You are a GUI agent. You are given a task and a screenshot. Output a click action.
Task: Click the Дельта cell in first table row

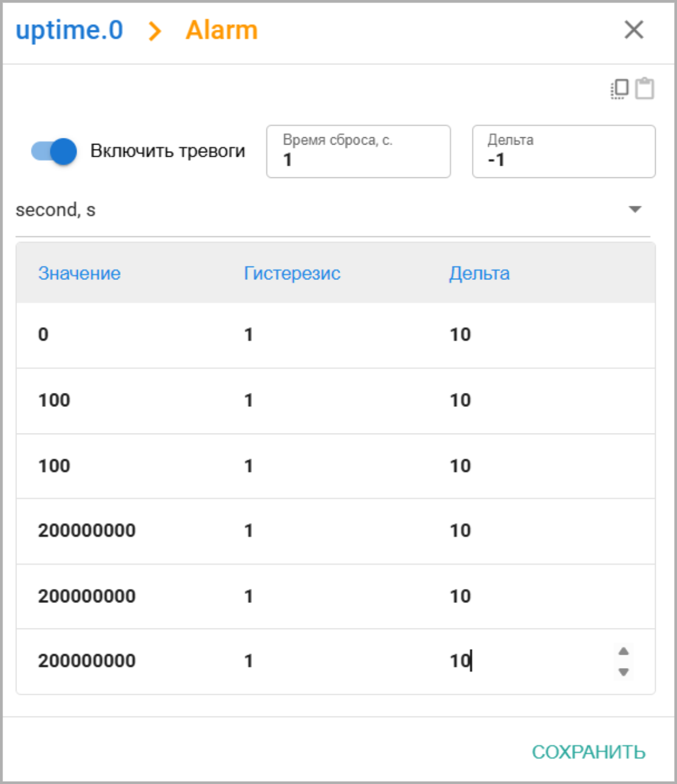(460, 335)
